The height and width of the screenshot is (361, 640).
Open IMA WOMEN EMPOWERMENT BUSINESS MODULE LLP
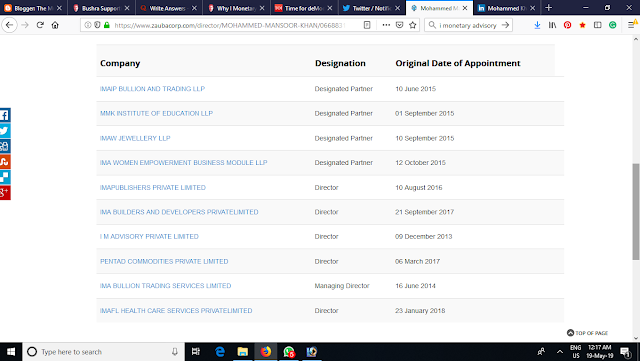(x=183, y=163)
